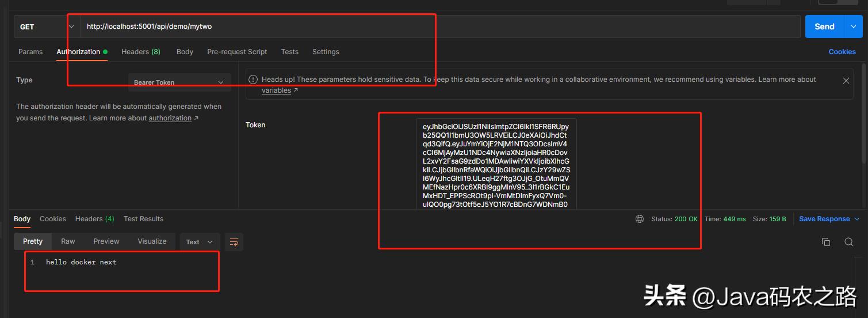868x318 pixels.
Task: Open the Tests tab
Action: pyautogui.click(x=290, y=52)
